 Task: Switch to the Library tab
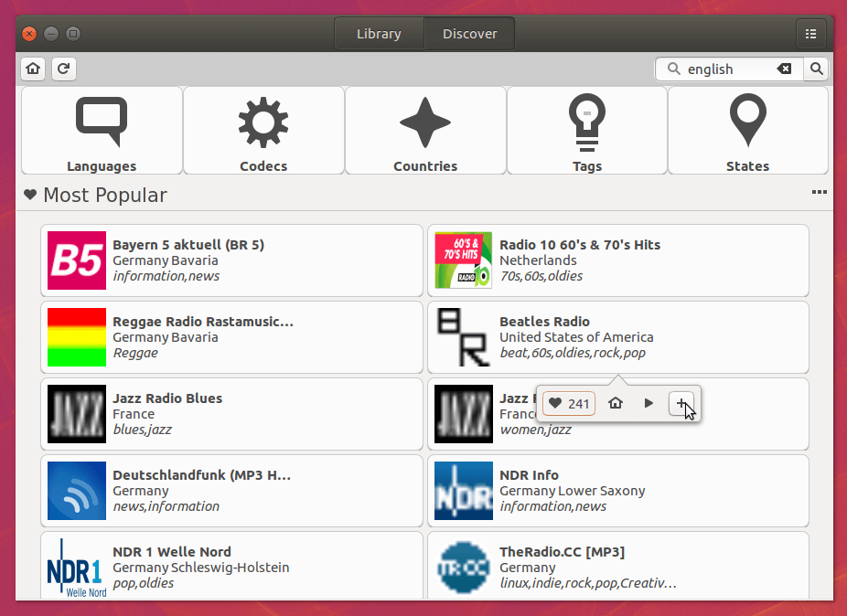point(379,34)
